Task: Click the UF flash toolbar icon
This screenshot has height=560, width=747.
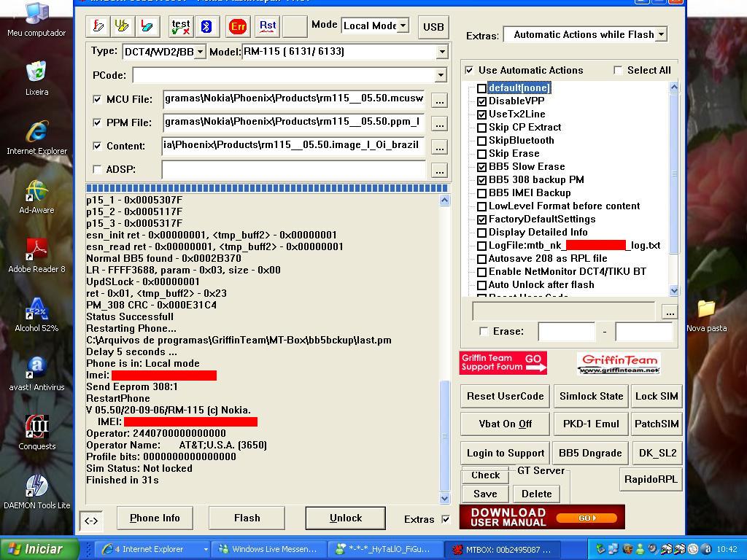Action: pos(123,26)
